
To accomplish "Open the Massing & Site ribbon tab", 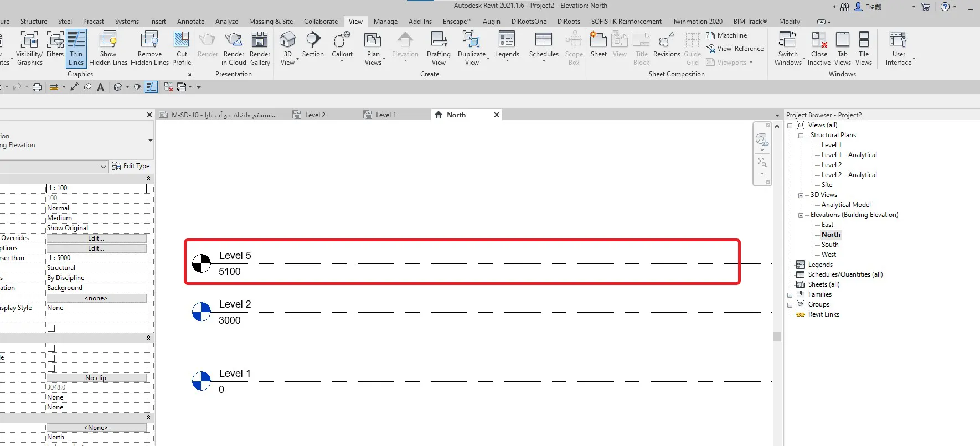I will [271, 22].
